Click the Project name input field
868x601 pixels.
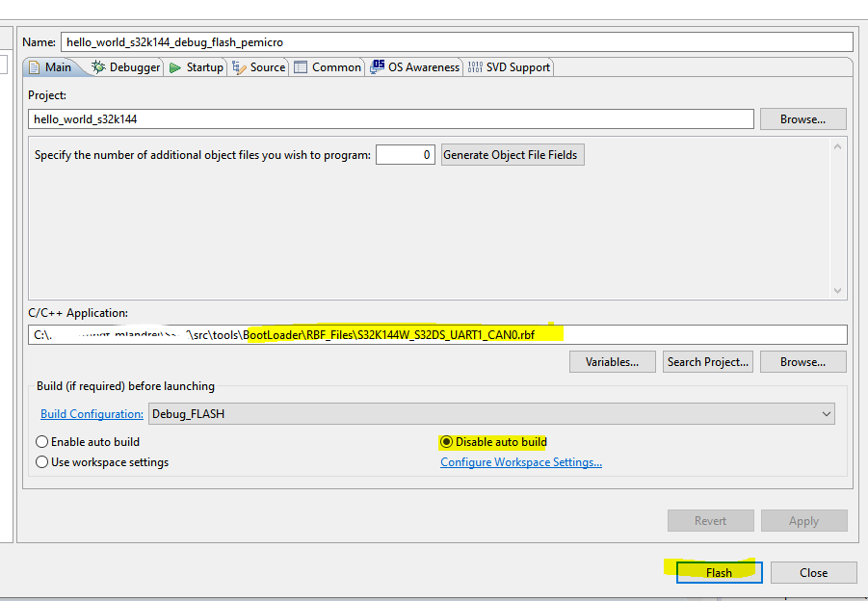tap(391, 119)
